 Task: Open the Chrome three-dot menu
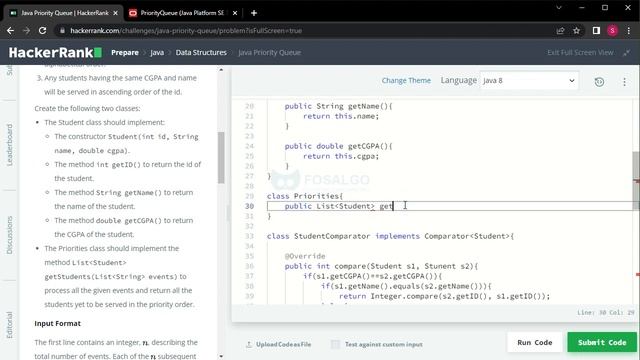pos(629,31)
